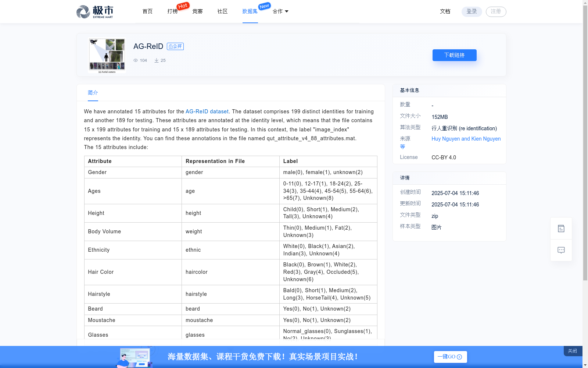Click the 'haircolor' representation cell
The width and height of the screenshot is (588, 368).
coord(230,272)
